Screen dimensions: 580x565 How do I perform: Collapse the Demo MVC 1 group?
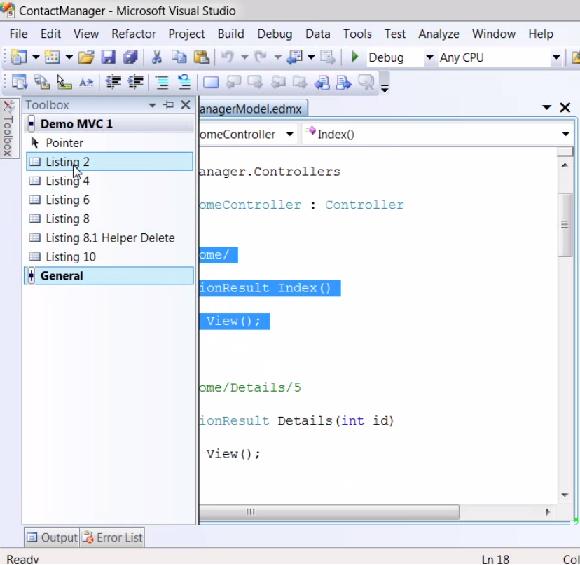(32, 124)
